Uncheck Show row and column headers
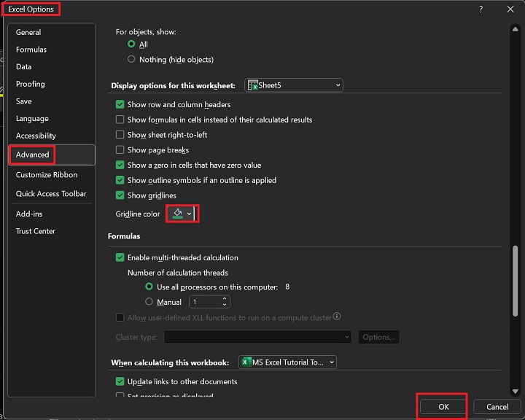The width and height of the screenshot is (525, 420). 120,105
